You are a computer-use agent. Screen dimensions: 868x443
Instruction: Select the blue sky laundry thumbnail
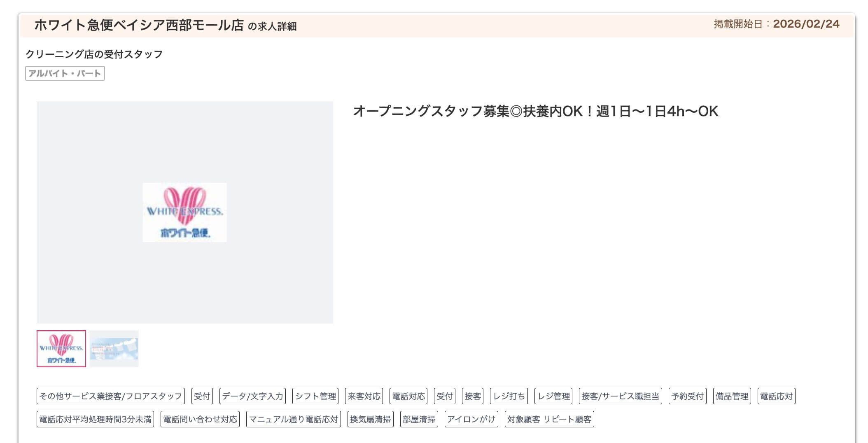pos(114,349)
